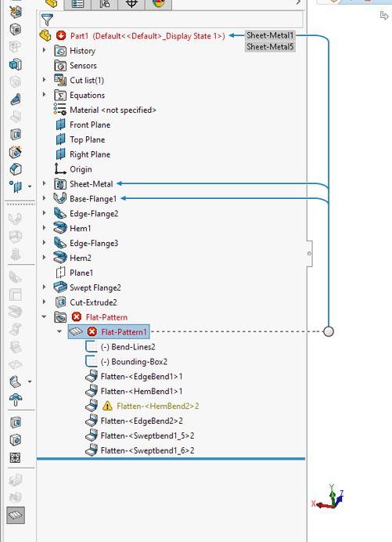Open the DisplayManager appearance tab
Viewport: 392px width, 542px height.
click(159, 3)
